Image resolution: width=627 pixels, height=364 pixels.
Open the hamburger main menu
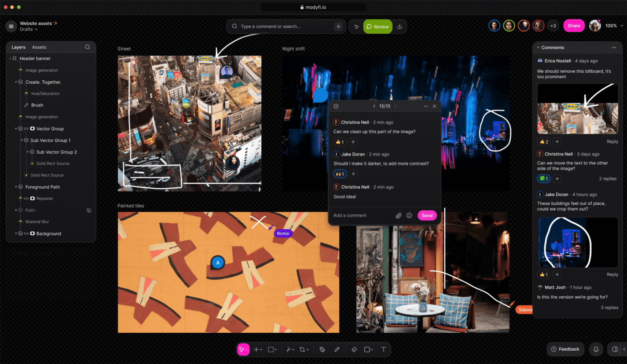pos(11,26)
